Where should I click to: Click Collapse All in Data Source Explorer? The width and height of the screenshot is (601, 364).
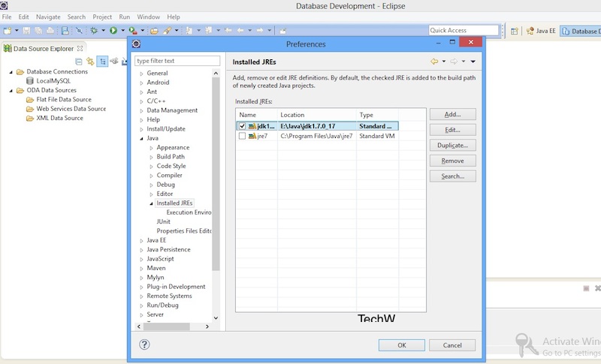pyautogui.click(x=79, y=62)
